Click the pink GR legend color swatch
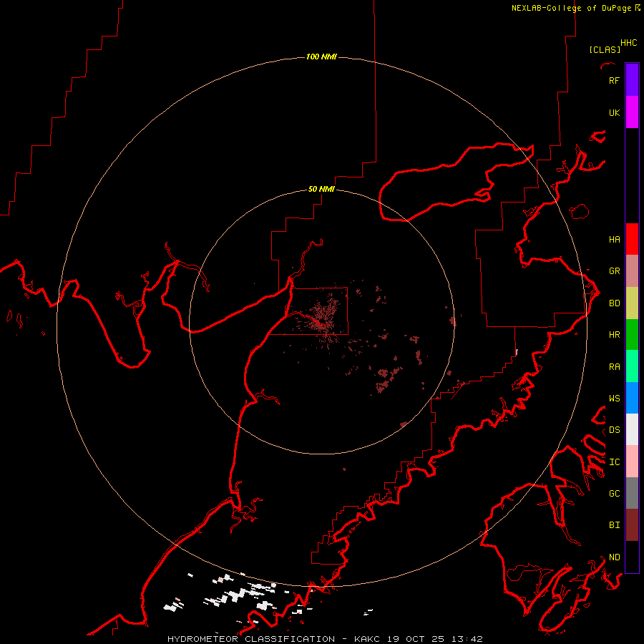This screenshot has width=644, height=644. (632, 271)
